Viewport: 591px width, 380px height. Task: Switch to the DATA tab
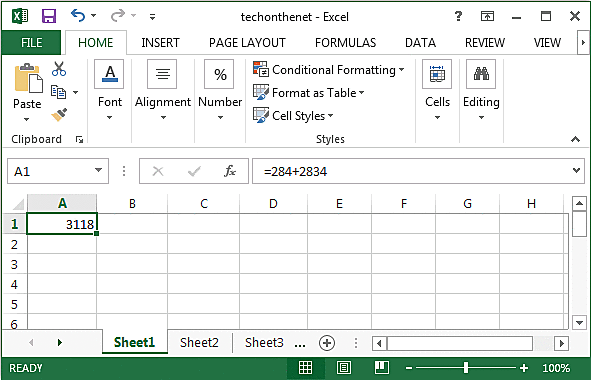(x=420, y=43)
